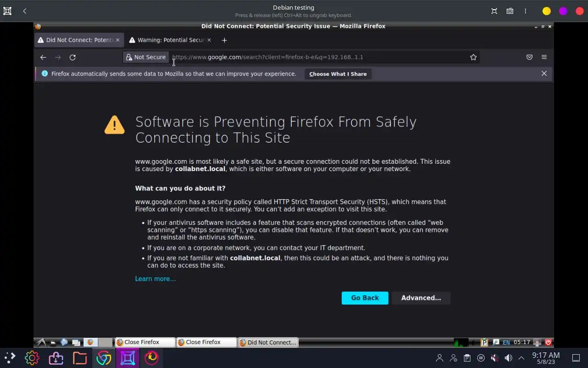Click the EN keyboard layout indicator
The width and height of the screenshot is (588, 368).
506,342
